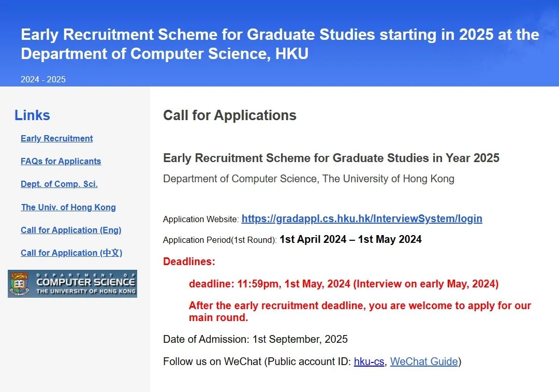Click the Graduate Studies in Year 2025 subheading

point(331,158)
